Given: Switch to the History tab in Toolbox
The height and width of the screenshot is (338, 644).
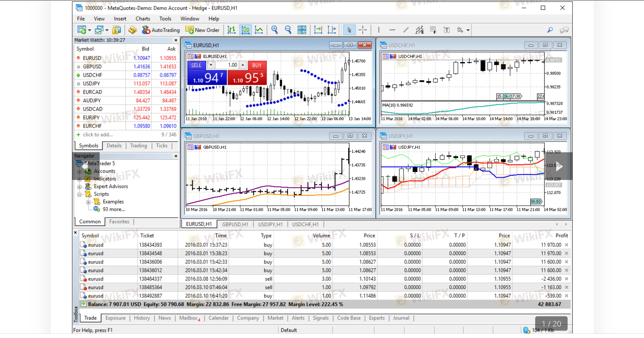Looking at the screenshot, I should pyautogui.click(x=142, y=318).
